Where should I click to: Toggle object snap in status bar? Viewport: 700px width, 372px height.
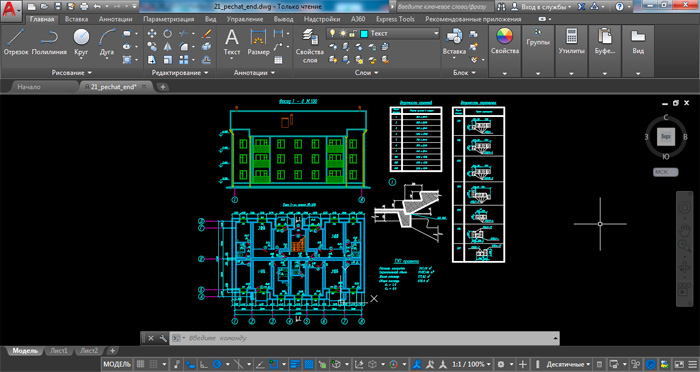coord(273,364)
